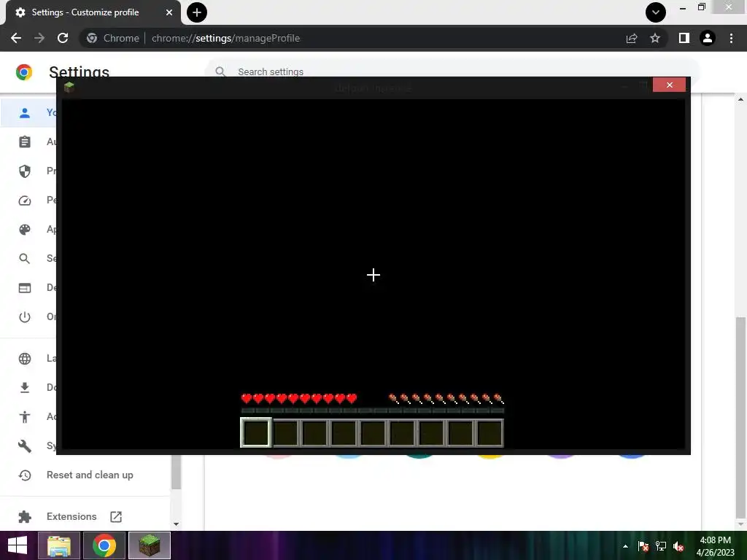
Task: Switch to Minecraft from taskbar
Action: point(150,545)
